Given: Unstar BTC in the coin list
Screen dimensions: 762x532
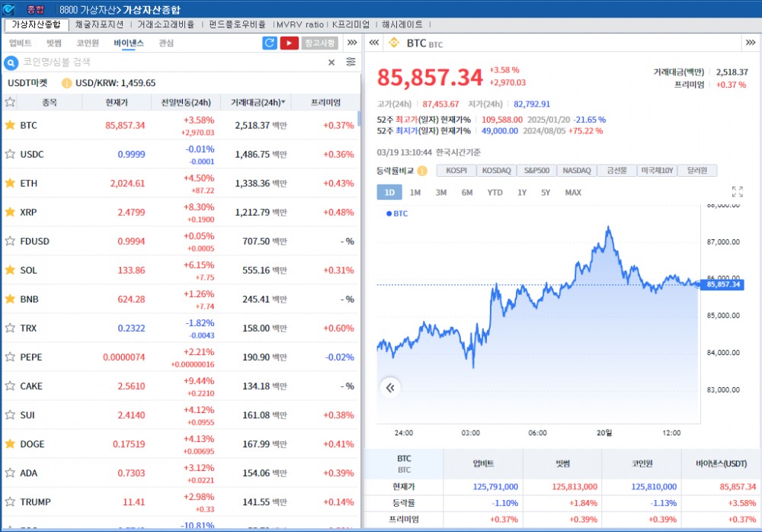Looking at the screenshot, I should click(10, 124).
